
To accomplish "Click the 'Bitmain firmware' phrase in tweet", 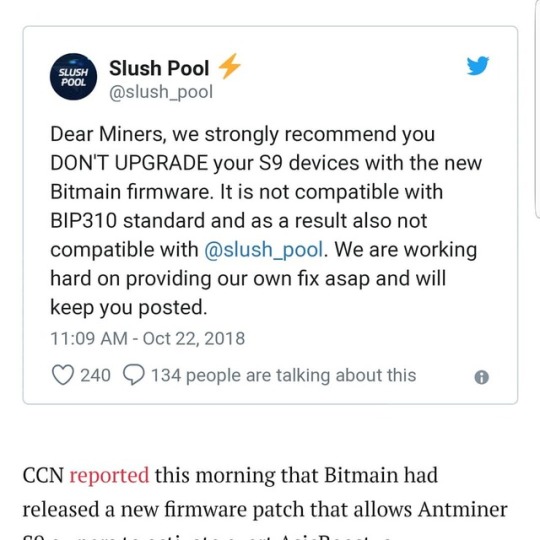I will click(131, 192).
